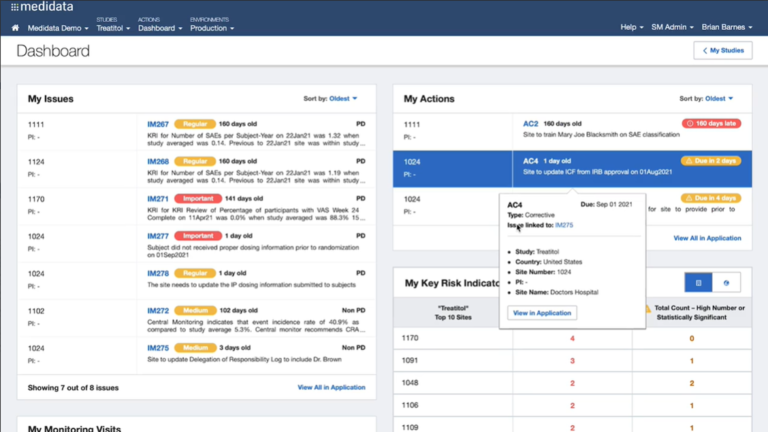Click 'Showing 7 out of 8 issues' text
This screenshot has width=768, height=432.
pos(73,387)
